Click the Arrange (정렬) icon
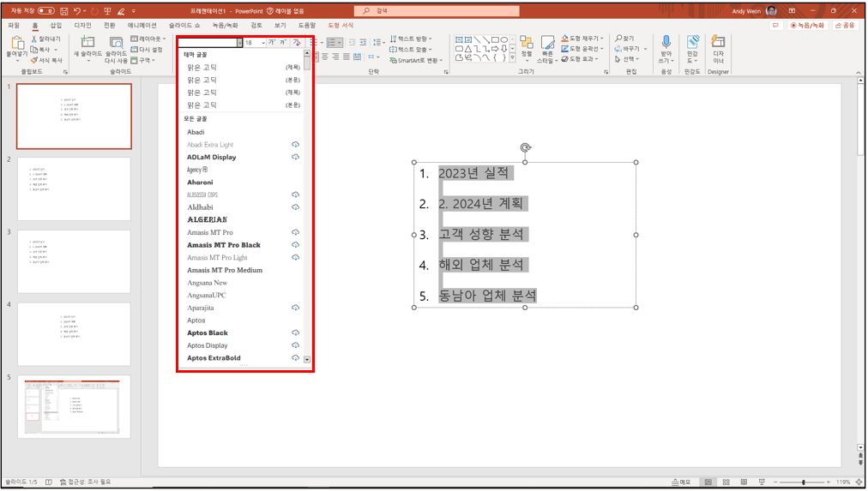 coord(527,43)
